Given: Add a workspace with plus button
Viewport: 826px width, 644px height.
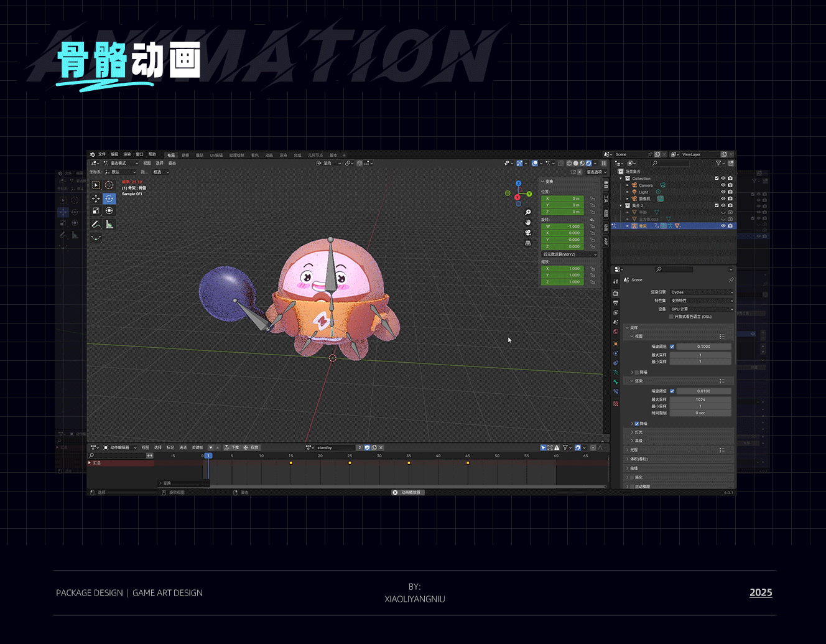Looking at the screenshot, I should 344,156.
